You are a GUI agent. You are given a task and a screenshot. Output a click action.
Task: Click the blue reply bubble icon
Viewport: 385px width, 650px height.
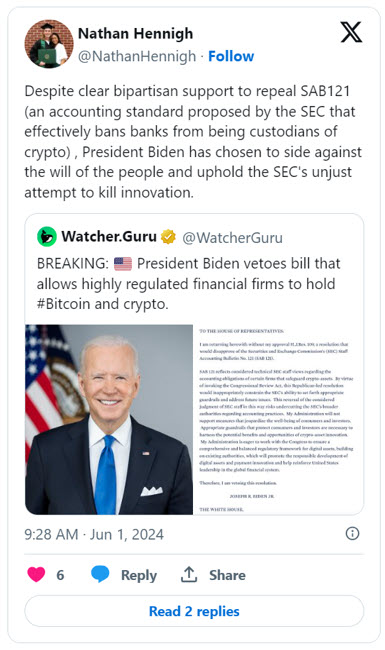(100, 574)
